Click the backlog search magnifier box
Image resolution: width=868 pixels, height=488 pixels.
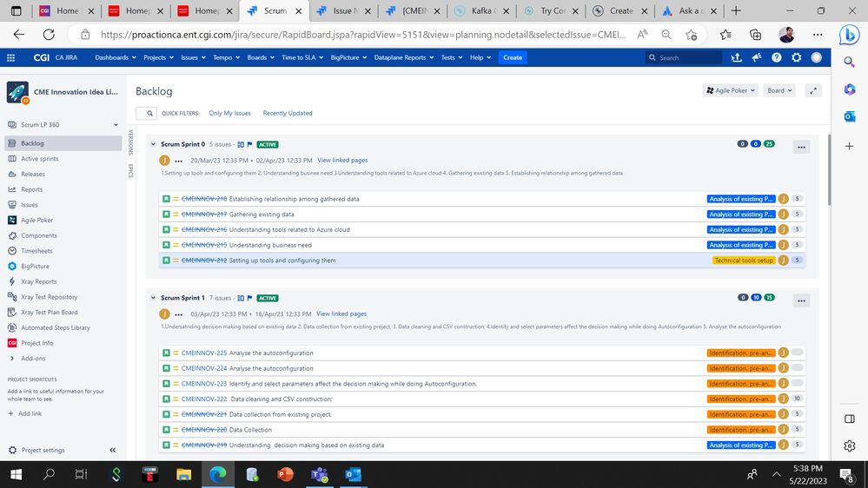coord(147,113)
